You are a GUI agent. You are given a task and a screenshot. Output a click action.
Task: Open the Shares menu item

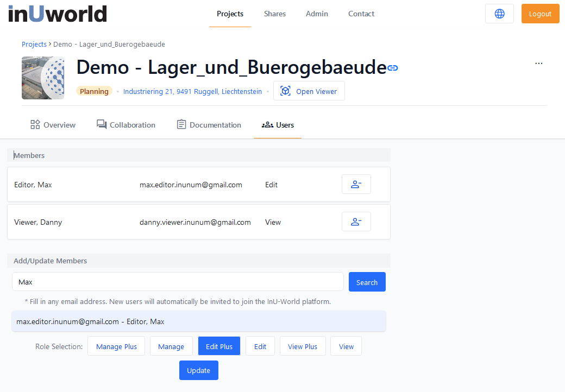pos(274,14)
